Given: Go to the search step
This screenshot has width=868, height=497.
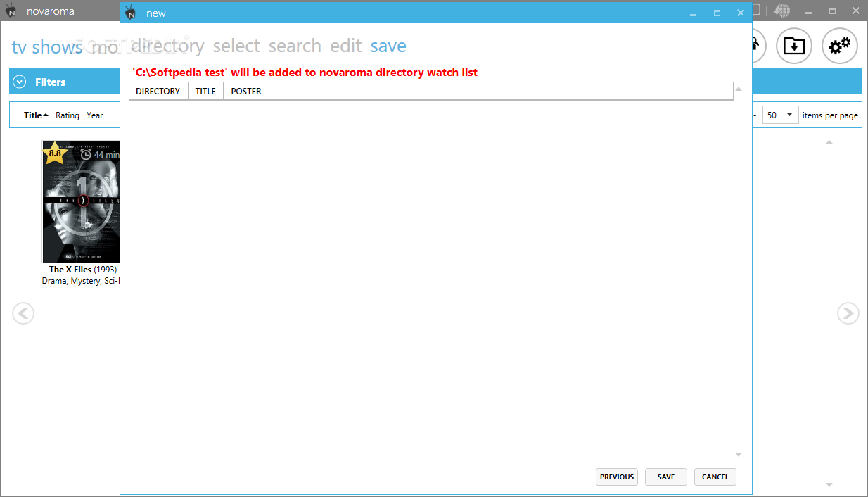Looking at the screenshot, I should (295, 46).
